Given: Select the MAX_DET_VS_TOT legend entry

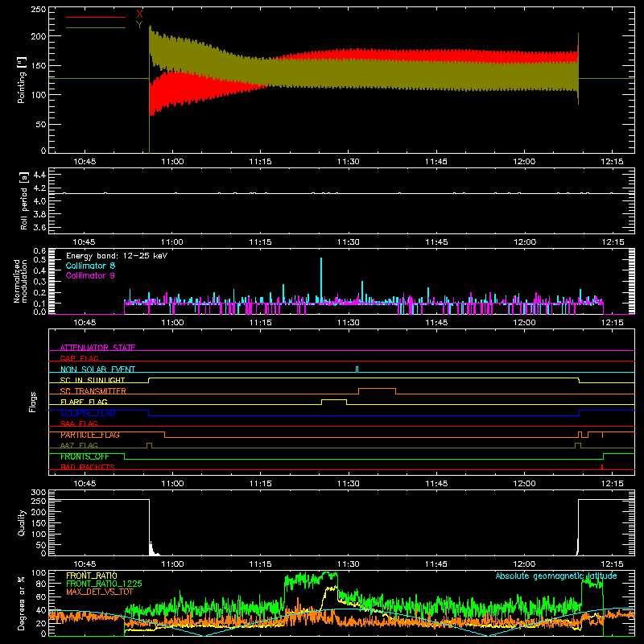Looking at the screenshot, I should pos(100,592).
